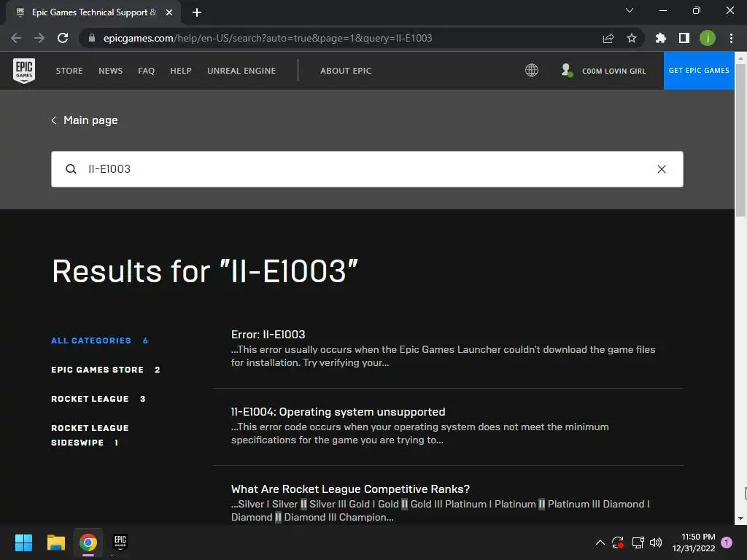Click the II-E1003 search field
Screen dimensions: 747x560
[x=367, y=169]
